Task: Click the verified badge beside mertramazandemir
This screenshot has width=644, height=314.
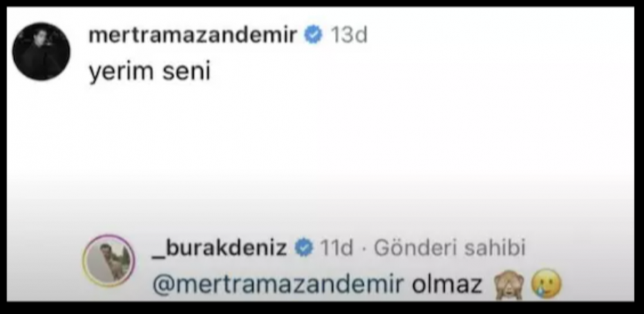Action: (314, 35)
